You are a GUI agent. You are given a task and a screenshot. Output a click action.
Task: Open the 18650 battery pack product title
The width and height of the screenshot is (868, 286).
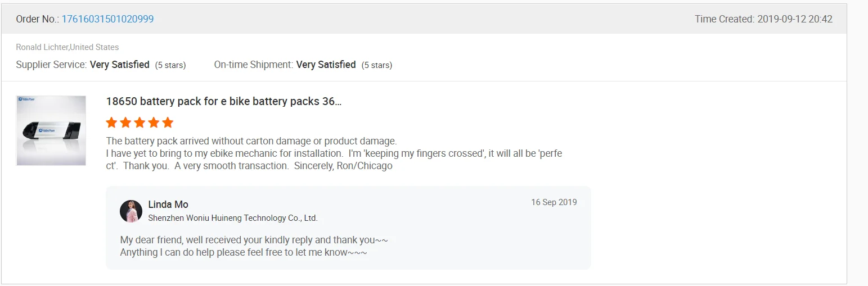click(x=223, y=101)
